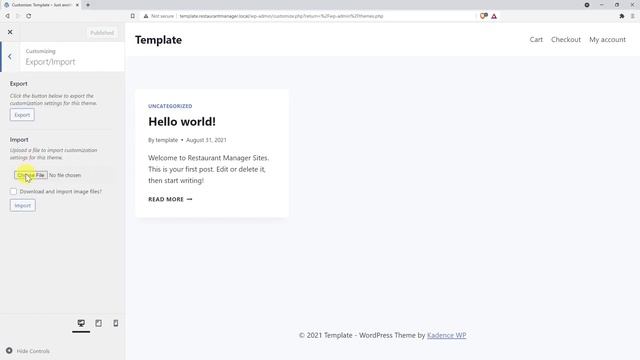Switch to mobile preview mode

tap(116, 323)
